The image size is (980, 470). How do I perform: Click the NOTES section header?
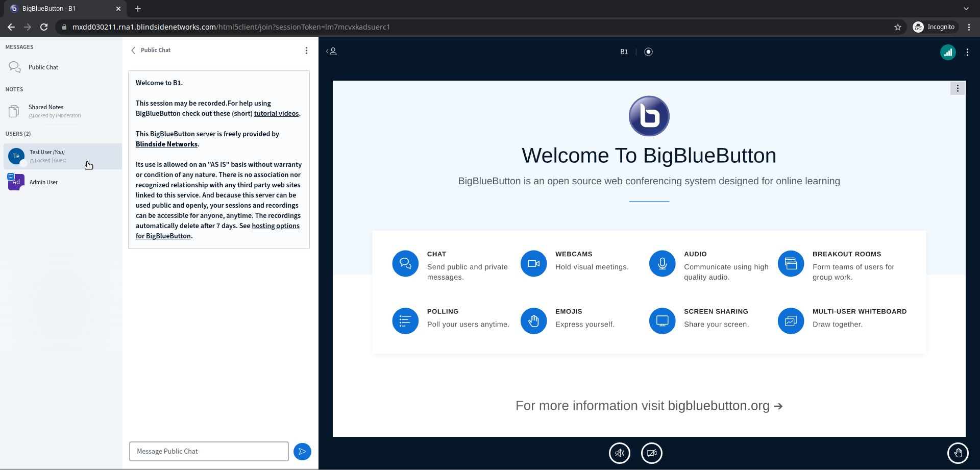coord(14,89)
